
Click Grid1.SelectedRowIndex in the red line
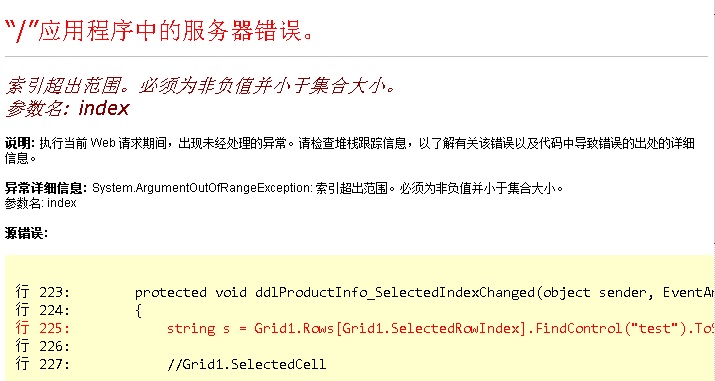click(x=431, y=328)
